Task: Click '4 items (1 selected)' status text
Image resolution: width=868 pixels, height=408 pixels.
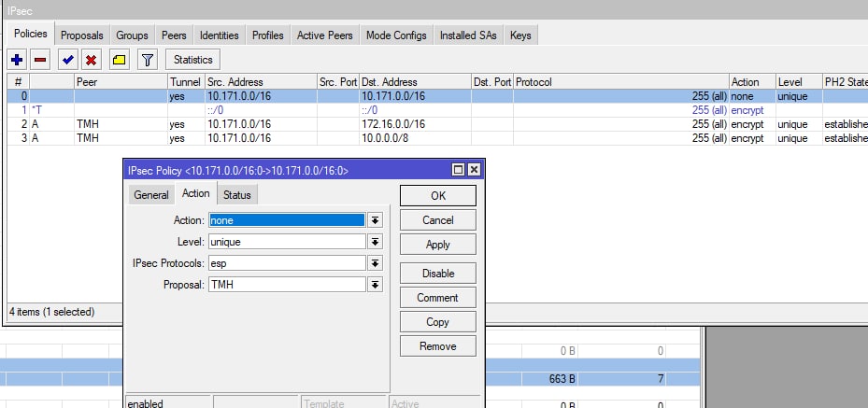Action: click(x=52, y=312)
